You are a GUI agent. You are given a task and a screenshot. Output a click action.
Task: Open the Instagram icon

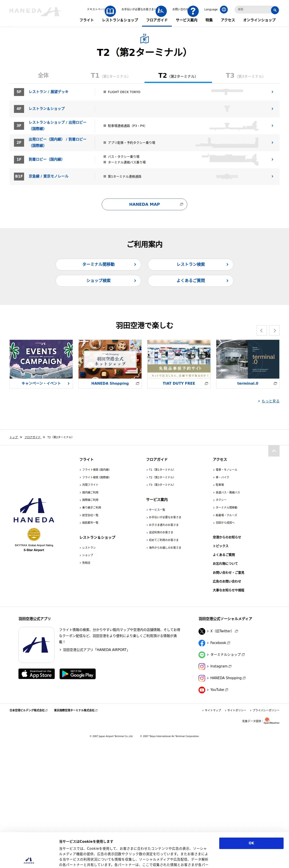pos(202,667)
